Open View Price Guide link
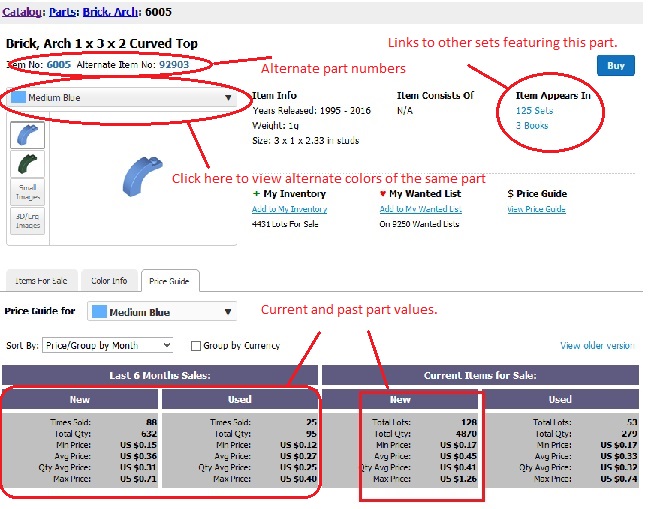The image size is (653, 509). click(536, 209)
